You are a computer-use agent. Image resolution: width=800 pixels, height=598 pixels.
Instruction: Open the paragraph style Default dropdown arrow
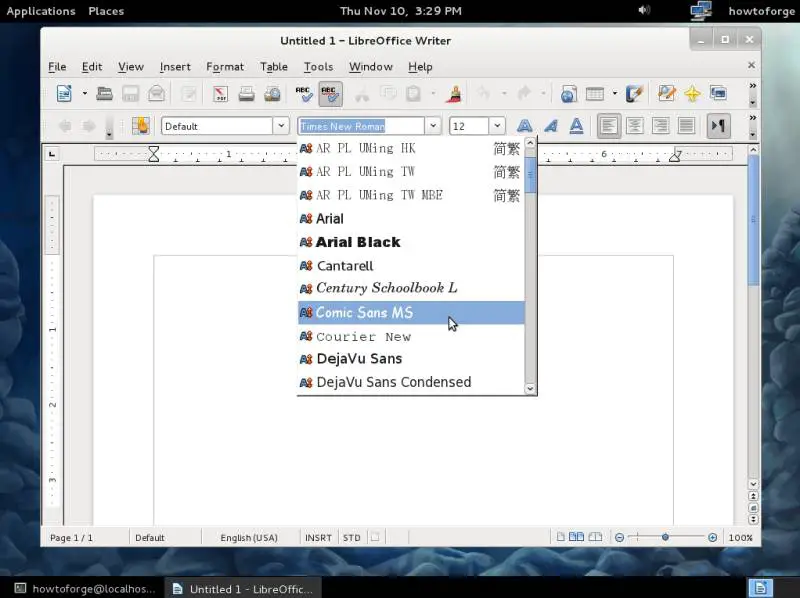coord(281,126)
